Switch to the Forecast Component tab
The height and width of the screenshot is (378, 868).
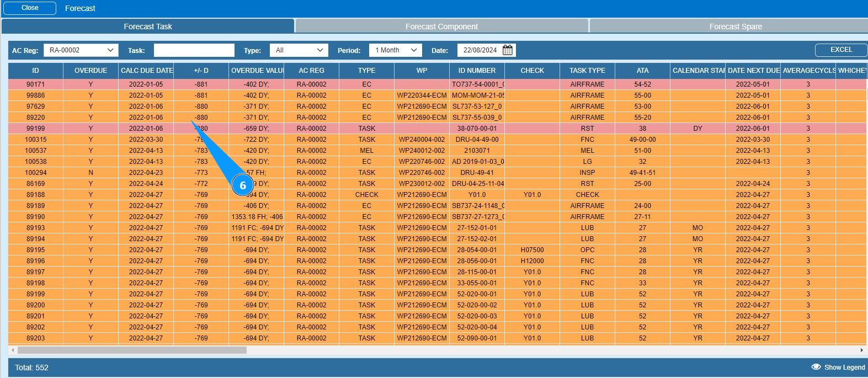(441, 26)
